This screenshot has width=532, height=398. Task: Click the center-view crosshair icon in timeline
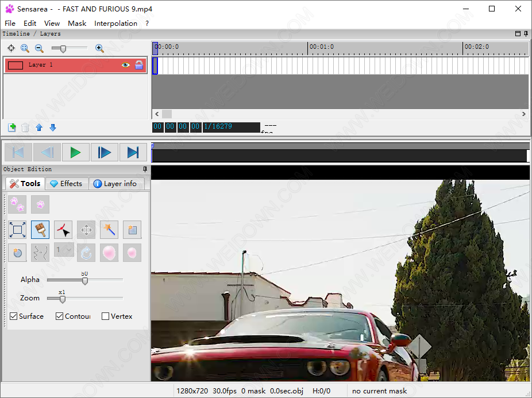tap(11, 48)
